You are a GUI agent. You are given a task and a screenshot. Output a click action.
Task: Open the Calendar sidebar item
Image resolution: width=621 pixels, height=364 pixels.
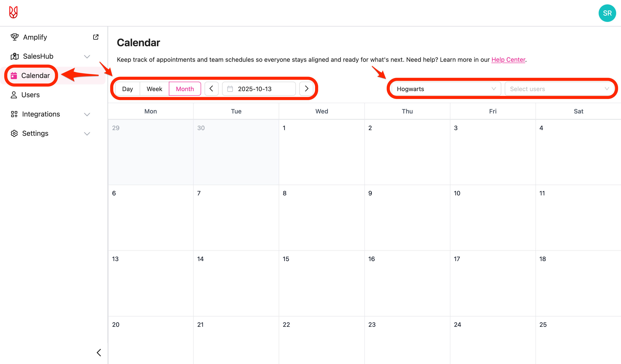pos(35,76)
